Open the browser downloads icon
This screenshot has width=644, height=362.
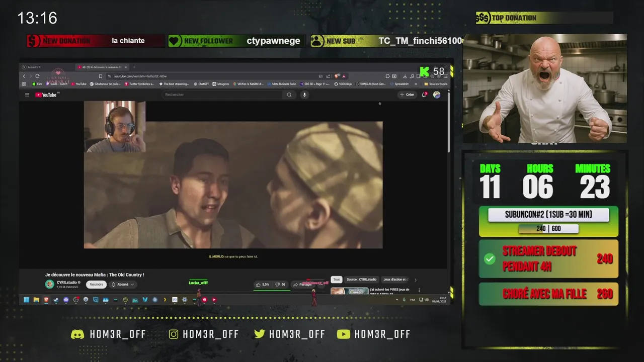point(405,76)
